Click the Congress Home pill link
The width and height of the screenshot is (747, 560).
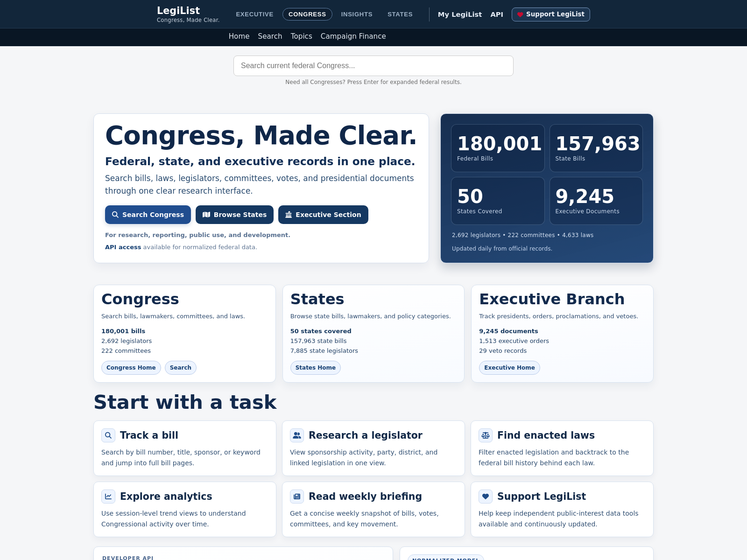tap(131, 368)
